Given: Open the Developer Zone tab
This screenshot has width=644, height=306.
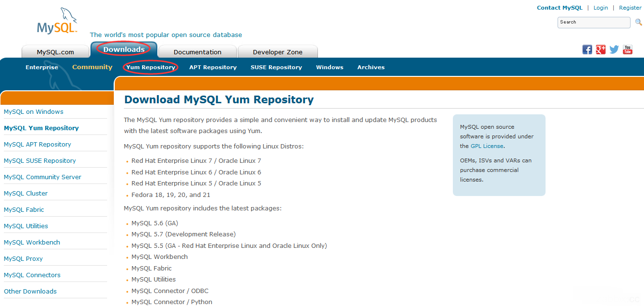Looking at the screenshot, I should pos(278,51).
